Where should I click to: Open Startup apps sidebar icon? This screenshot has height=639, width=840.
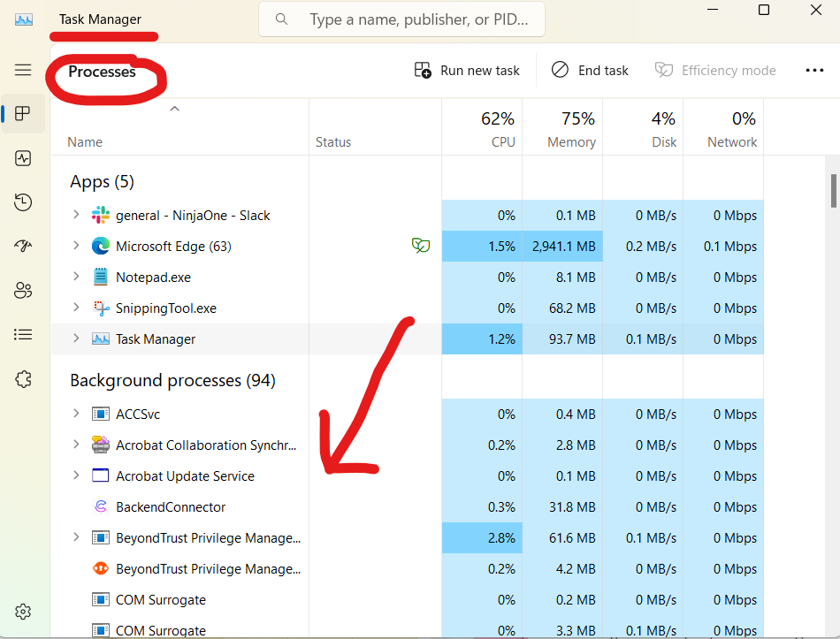click(x=22, y=246)
